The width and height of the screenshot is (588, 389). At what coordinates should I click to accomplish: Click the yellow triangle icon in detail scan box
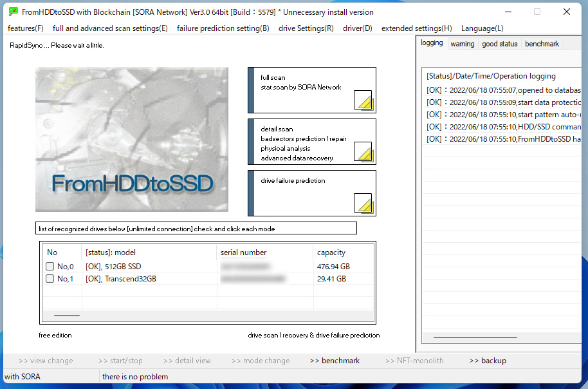tap(363, 152)
